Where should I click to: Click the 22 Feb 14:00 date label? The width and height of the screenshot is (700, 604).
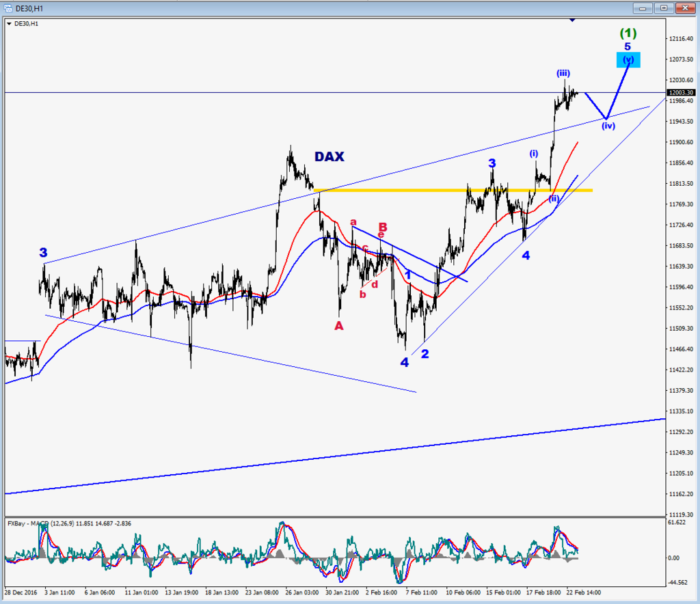pyautogui.click(x=584, y=592)
